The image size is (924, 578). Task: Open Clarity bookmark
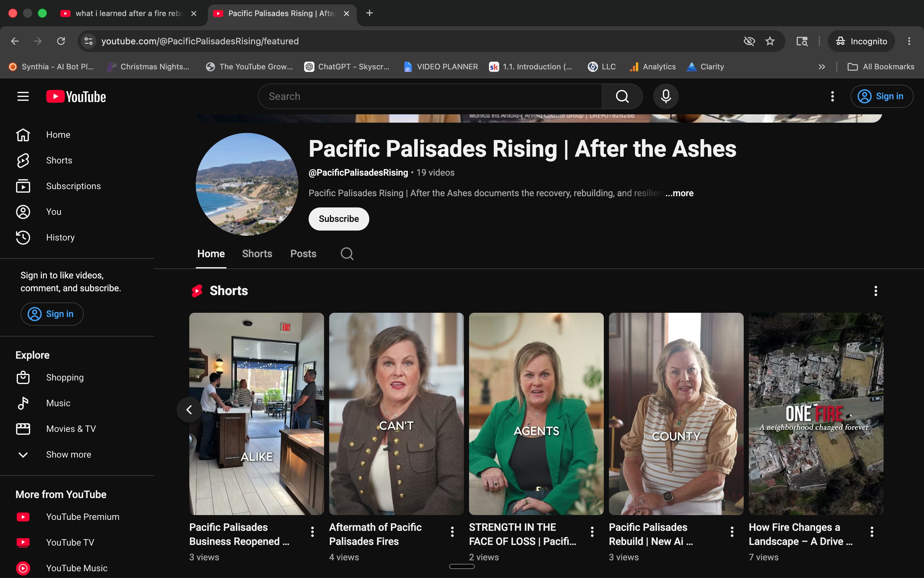705,67
